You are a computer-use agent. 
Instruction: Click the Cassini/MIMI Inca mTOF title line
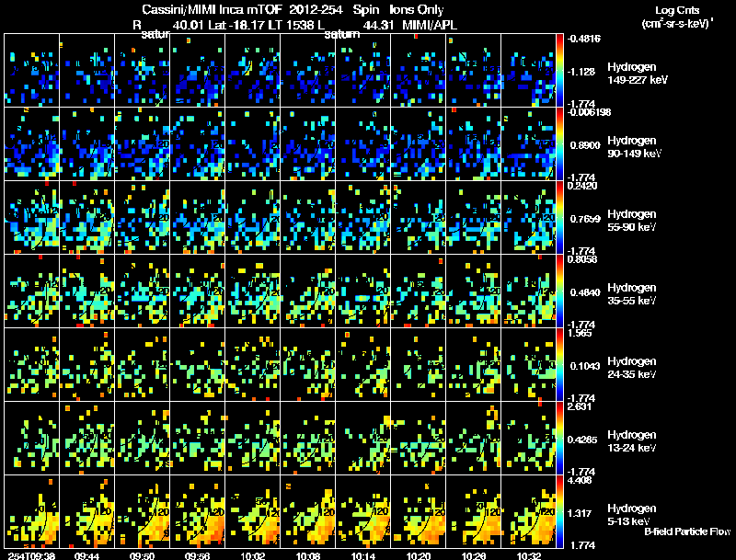click(x=293, y=9)
